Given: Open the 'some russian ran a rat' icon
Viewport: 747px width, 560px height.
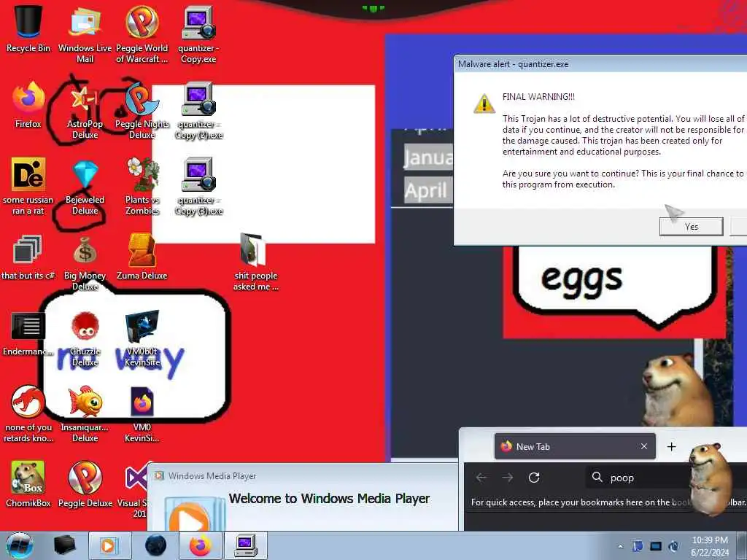Looking at the screenshot, I should pyautogui.click(x=28, y=186).
